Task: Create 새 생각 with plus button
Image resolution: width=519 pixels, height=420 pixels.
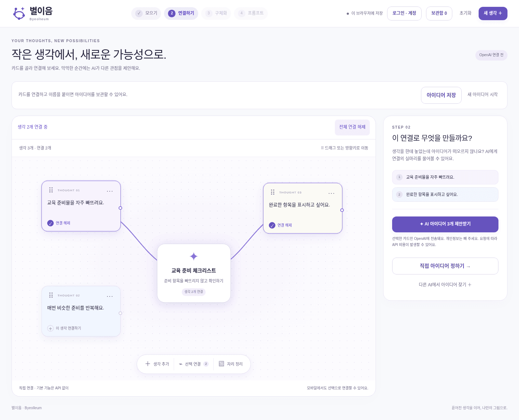Action: pyautogui.click(x=493, y=13)
